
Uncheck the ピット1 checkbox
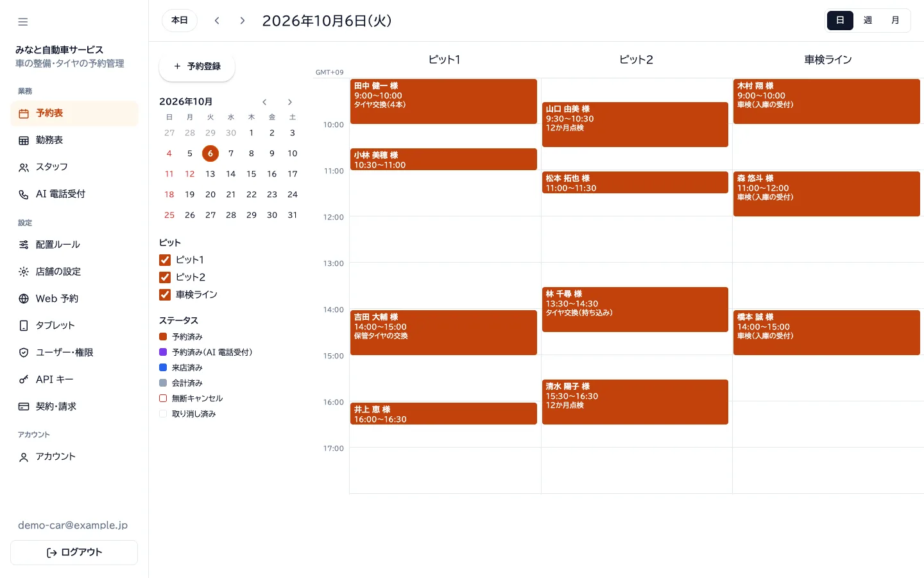coord(165,260)
